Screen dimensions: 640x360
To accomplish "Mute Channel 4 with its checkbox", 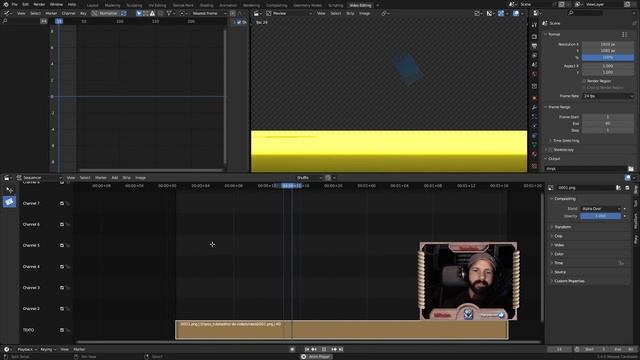I will (x=62, y=267).
